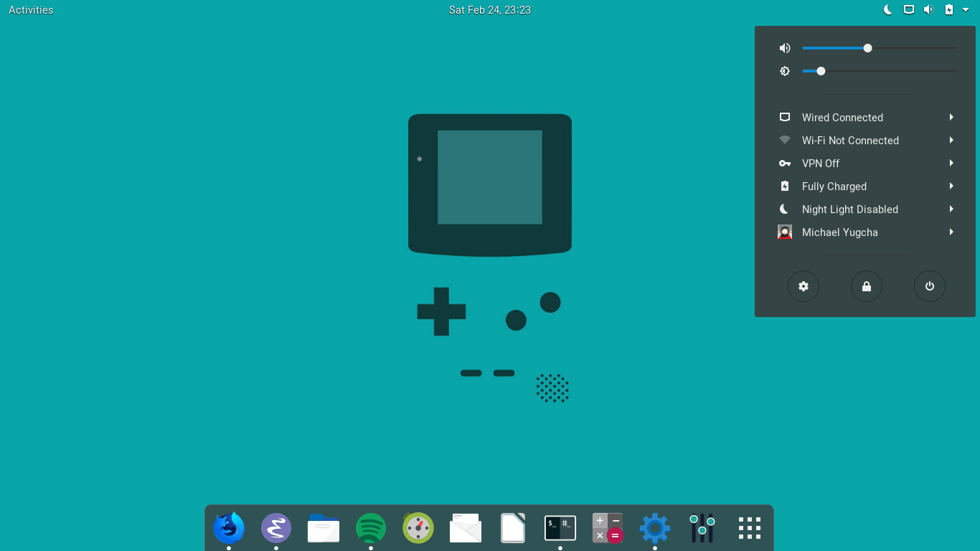This screenshot has height=551, width=980.
Task: Click the moon icon in menu
Action: 785,209
